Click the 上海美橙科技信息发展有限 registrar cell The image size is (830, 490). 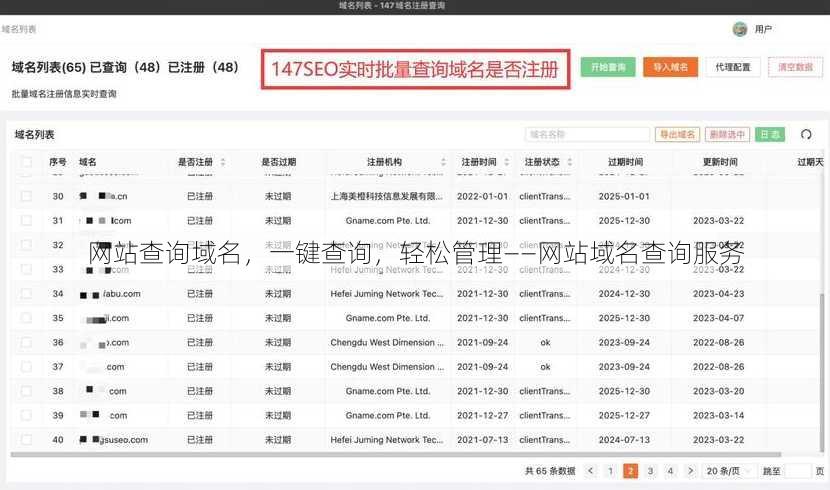point(386,196)
